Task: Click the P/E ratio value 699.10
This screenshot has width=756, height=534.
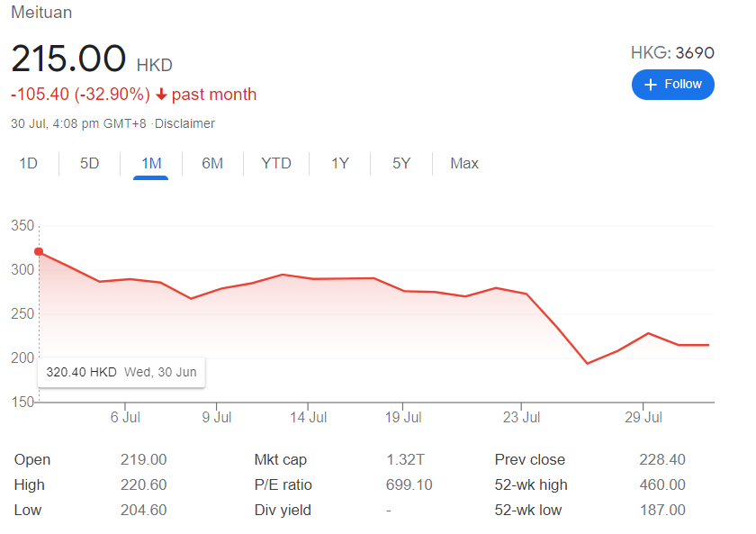Action: 409,484
